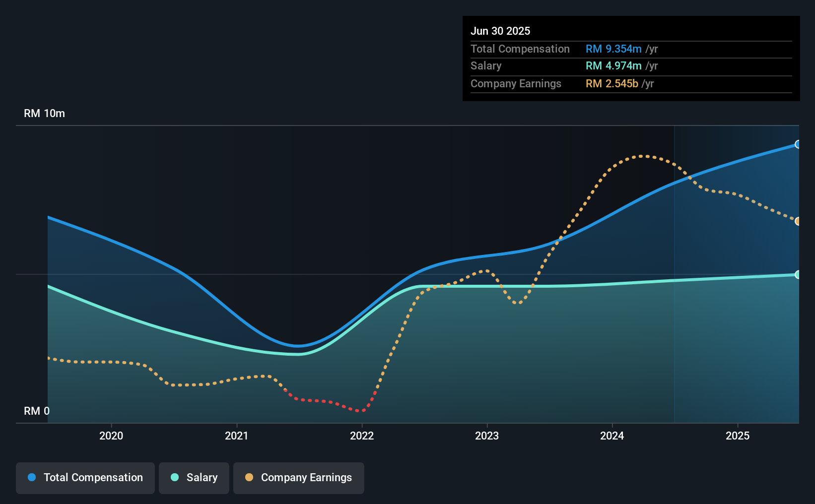Click the RM 9.354m value in tooltip
Viewport: 815px width, 504px height.
pyautogui.click(x=613, y=49)
